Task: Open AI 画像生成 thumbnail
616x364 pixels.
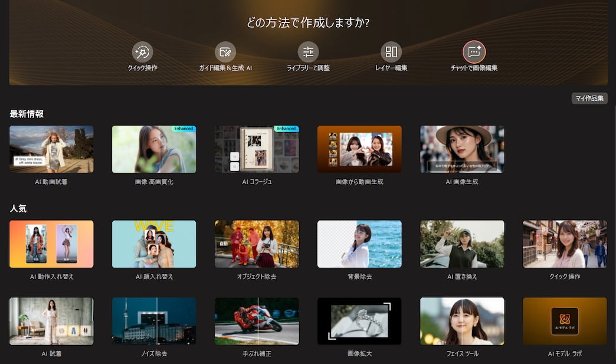Action: coord(462,149)
